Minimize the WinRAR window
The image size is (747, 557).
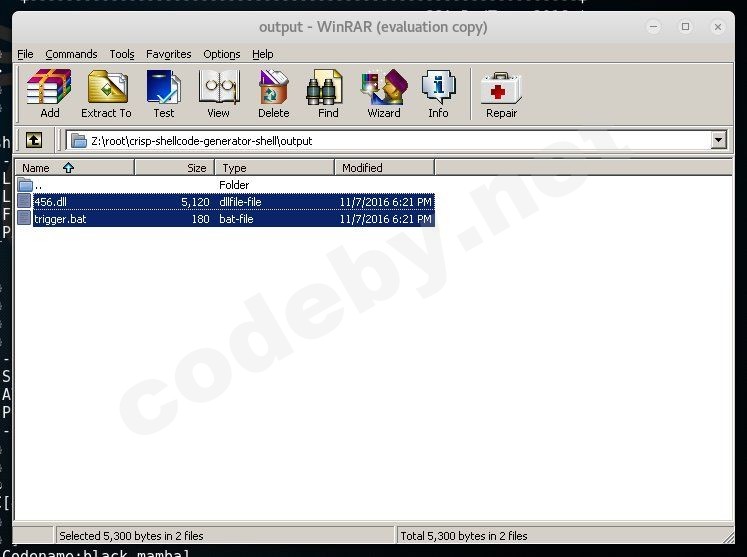(x=654, y=27)
